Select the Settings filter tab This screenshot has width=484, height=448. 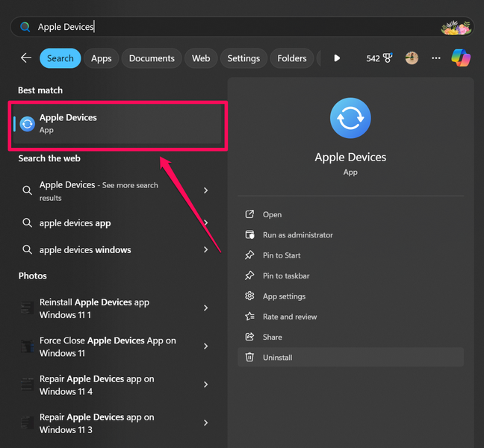coord(243,58)
